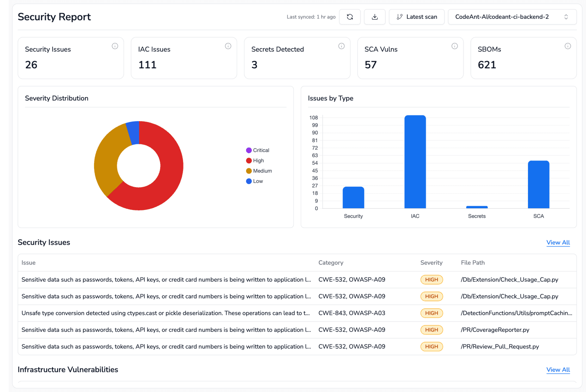The height and width of the screenshot is (392, 586).
Task: Select the /PR/Review_Pull_Request.py file path
Action: coord(500,346)
